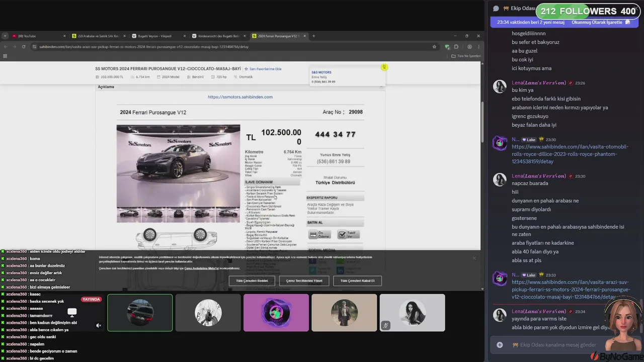The image size is (644, 362).
Task: Click Lena's username at 23:34 message
Action: pos(538,311)
